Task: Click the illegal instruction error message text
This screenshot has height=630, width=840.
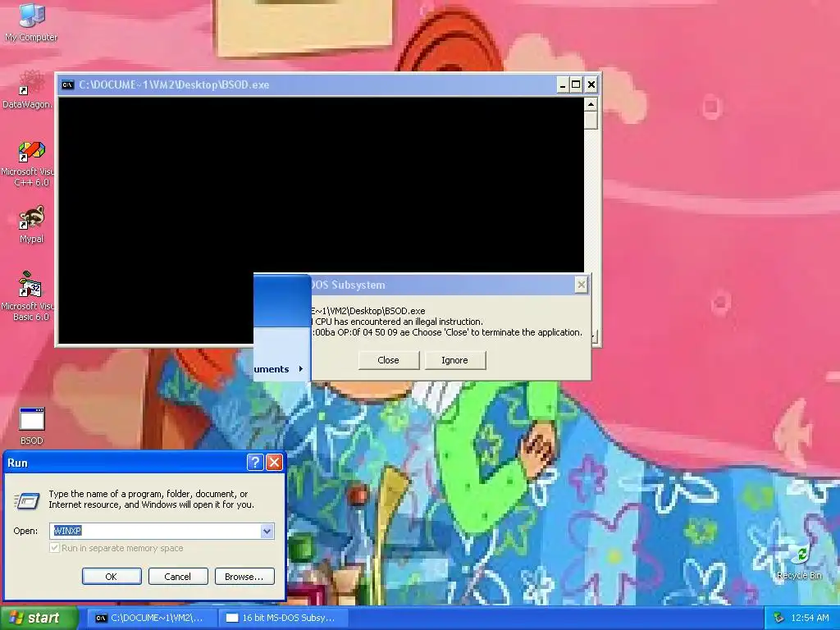Action: click(x=399, y=322)
